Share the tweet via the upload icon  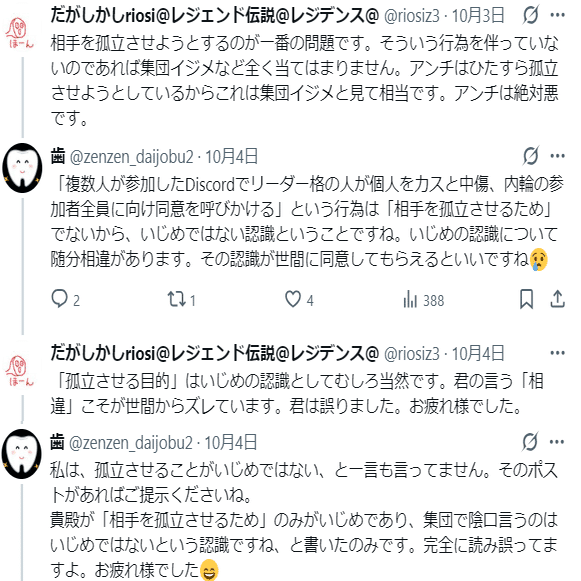pyautogui.click(x=557, y=299)
